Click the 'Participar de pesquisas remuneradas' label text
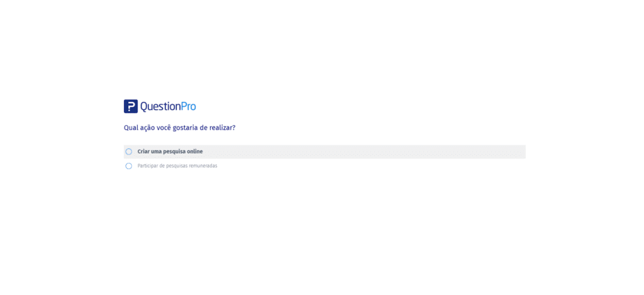 pos(177,166)
